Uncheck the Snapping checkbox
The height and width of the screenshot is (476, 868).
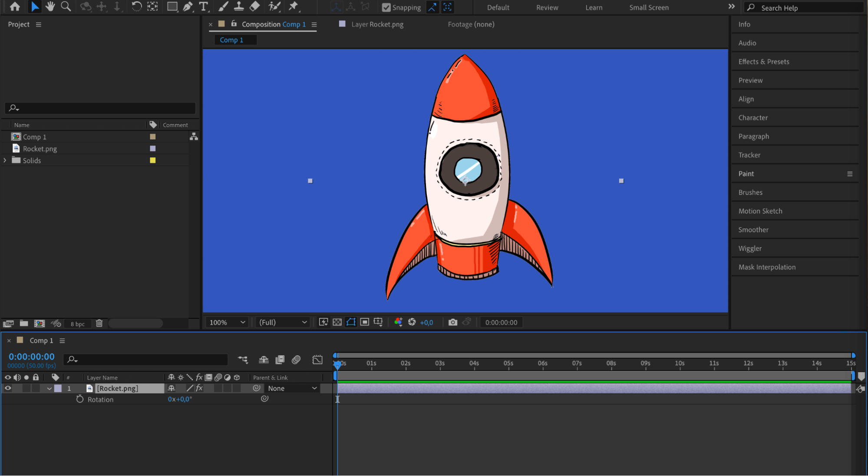pyautogui.click(x=386, y=7)
